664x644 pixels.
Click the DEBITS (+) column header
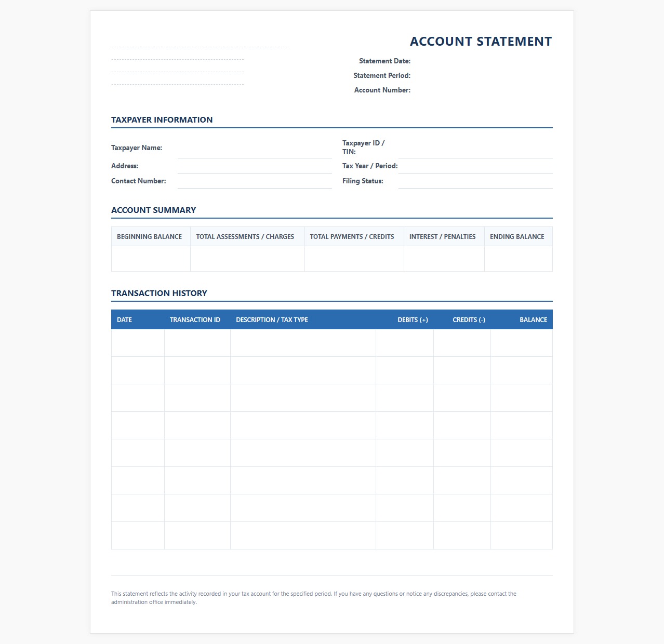click(x=405, y=320)
